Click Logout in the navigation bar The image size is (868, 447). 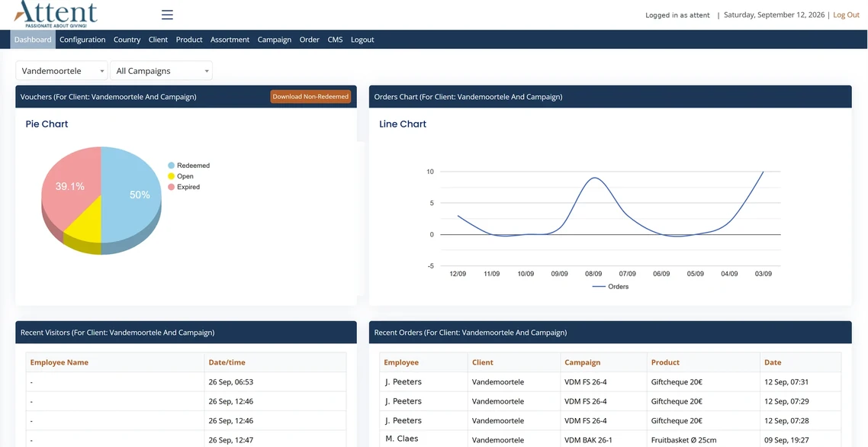point(362,40)
